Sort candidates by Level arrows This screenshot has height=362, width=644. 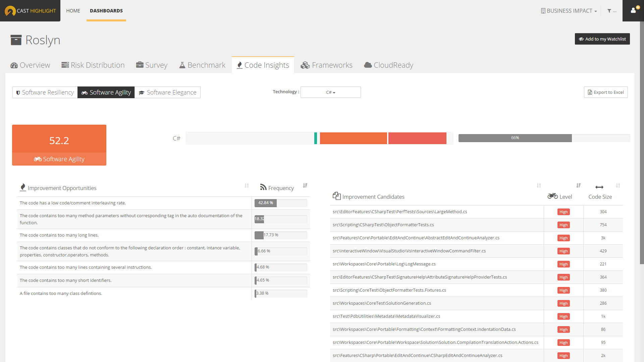pyautogui.click(x=578, y=186)
